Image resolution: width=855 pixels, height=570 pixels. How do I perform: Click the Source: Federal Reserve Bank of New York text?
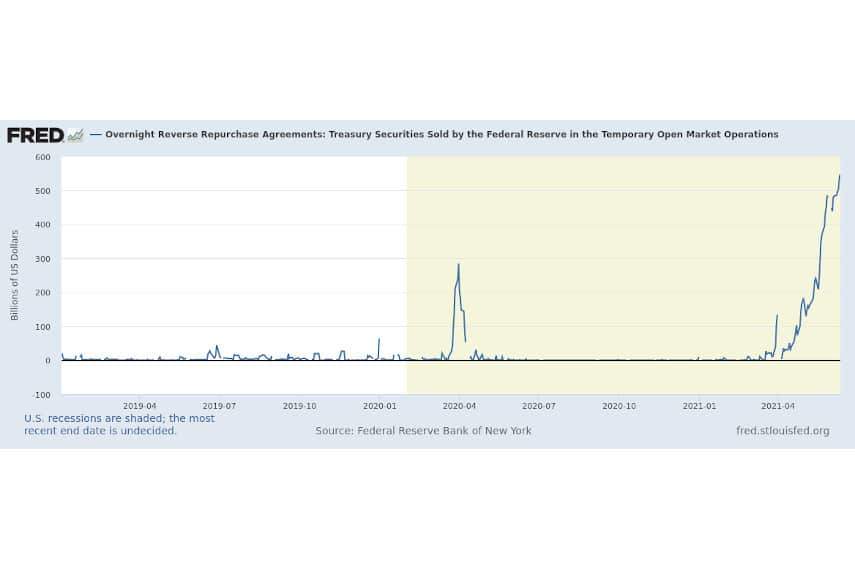pos(423,431)
